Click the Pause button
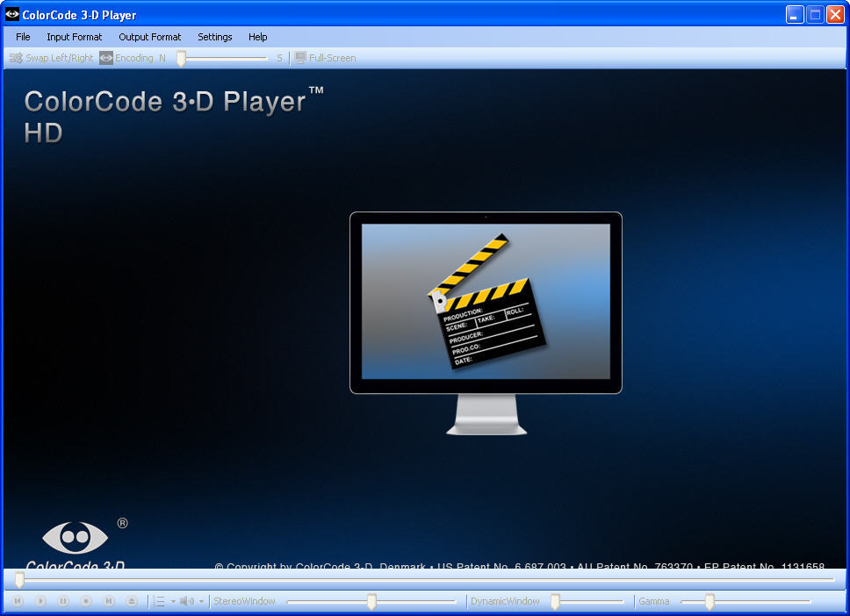850x616 pixels. coord(63,601)
